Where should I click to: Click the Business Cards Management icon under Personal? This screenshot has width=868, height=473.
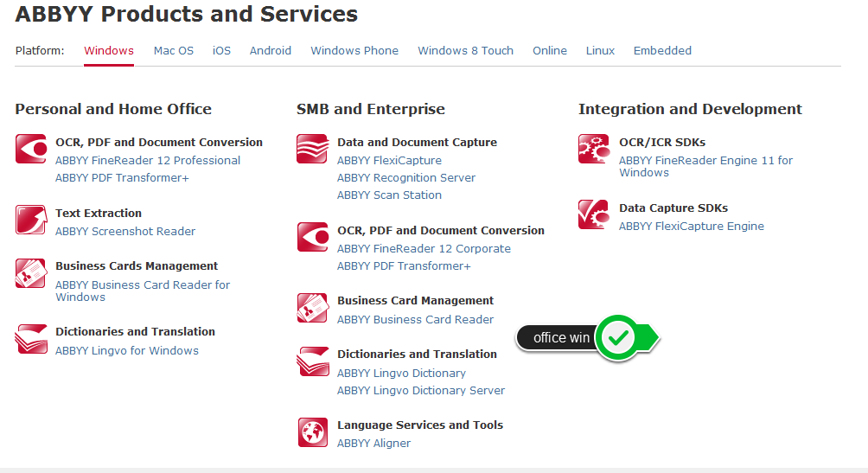click(x=31, y=273)
